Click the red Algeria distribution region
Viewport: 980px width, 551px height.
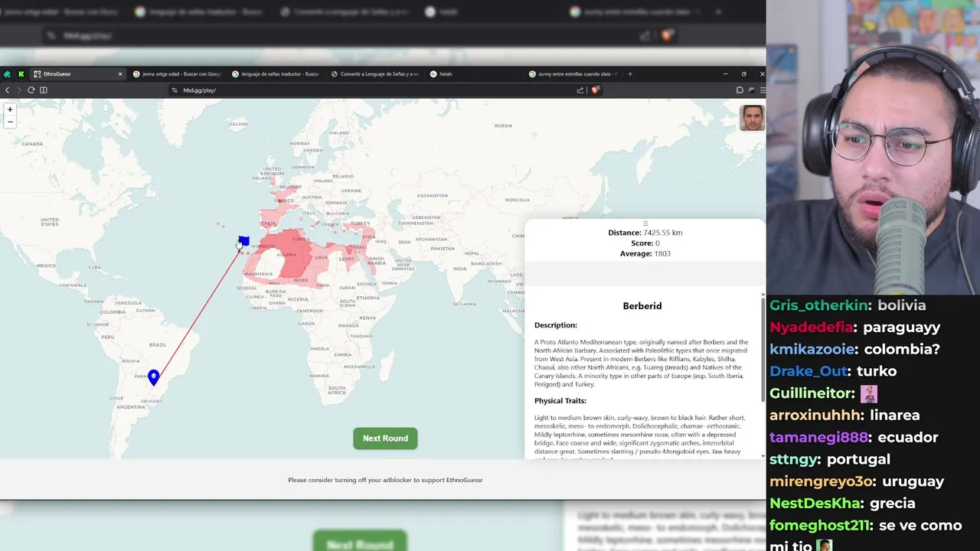(x=295, y=255)
